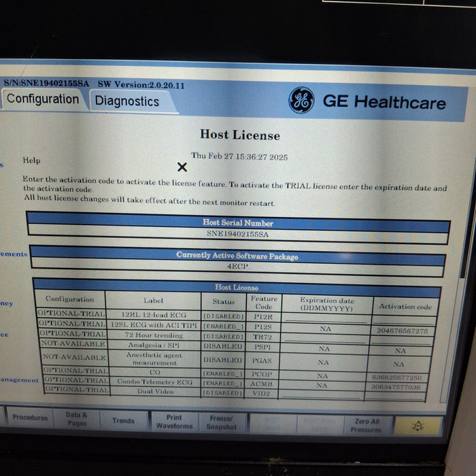Screen dimensions: 476x476
Task: Click the SW Version:2.0.20.11 text
Action: (141, 85)
